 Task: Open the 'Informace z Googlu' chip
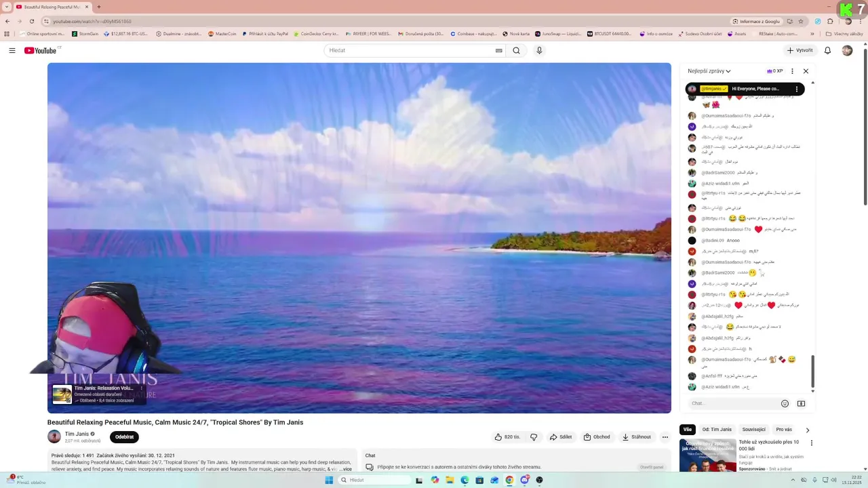(756, 21)
